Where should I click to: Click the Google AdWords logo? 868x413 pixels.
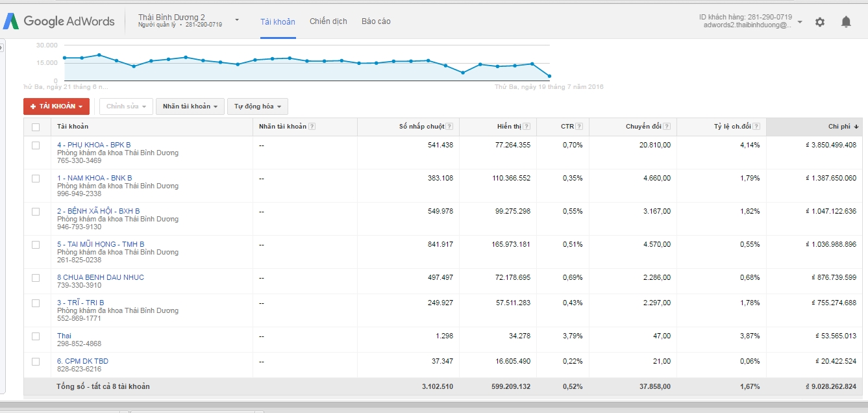click(58, 21)
